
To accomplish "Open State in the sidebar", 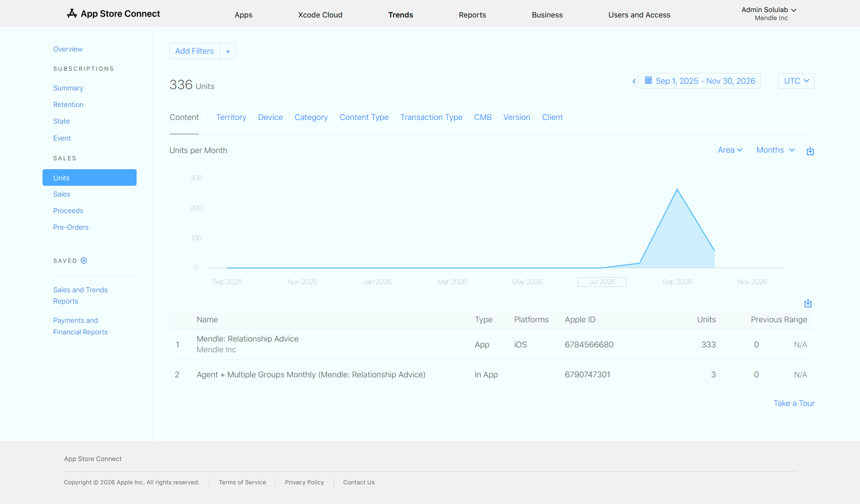I will (x=61, y=121).
